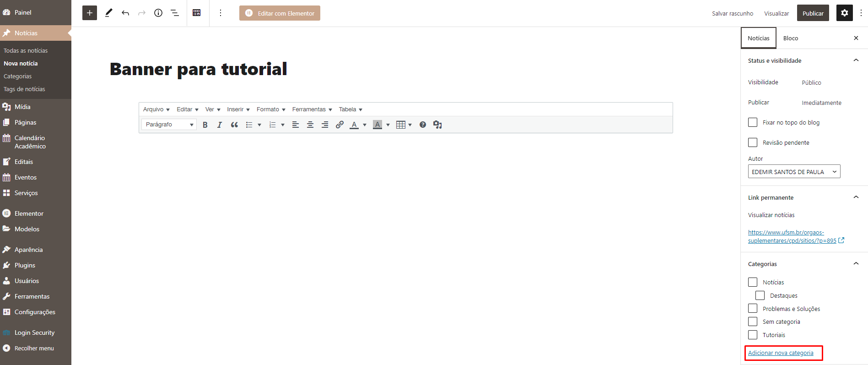Image resolution: width=868 pixels, height=365 pixels.
Task: Click the insert link chain icon
Action: (x=340, y=125)
